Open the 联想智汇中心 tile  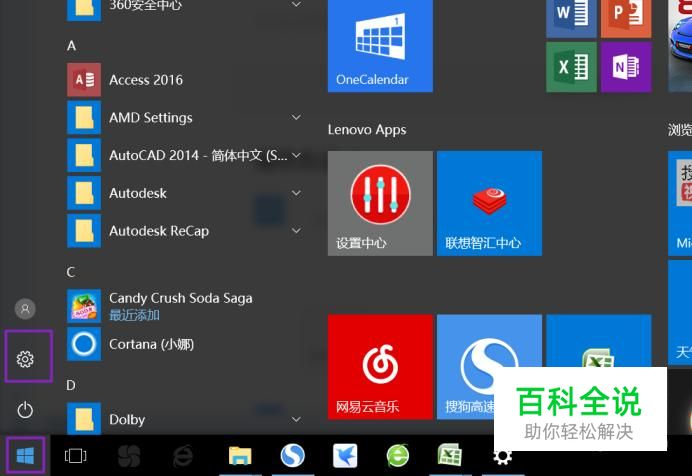click(489, 203)
